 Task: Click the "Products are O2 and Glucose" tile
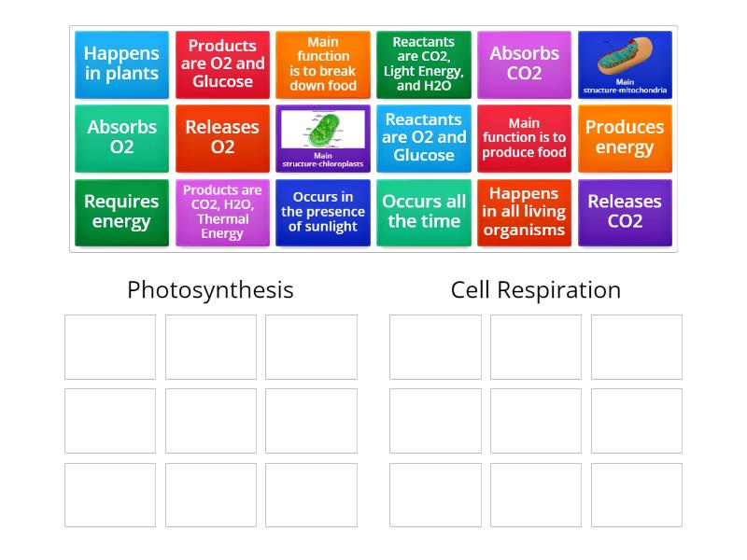tap(221, 64)
